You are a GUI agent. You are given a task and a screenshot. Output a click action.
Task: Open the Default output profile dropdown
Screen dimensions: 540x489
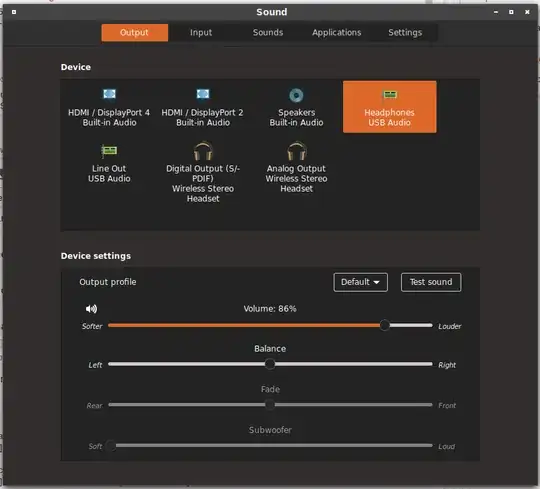point(361,282)
